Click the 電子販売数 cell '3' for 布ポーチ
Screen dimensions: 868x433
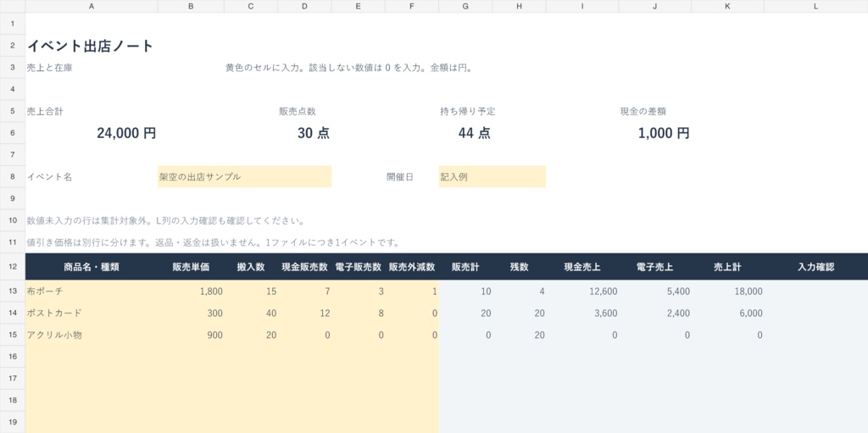359,291
